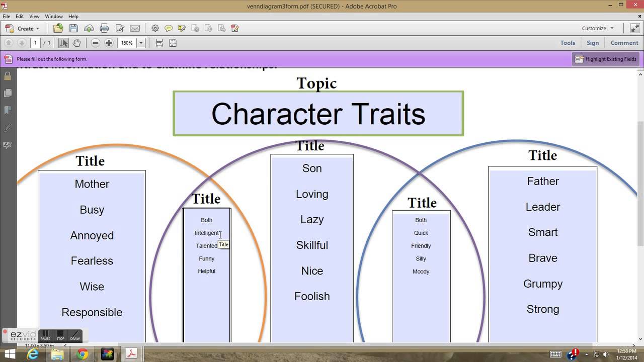The height and width of the screenshot is (362, 644).
Task: Click field containing Quick and Friendly
Action: point(421,277)
